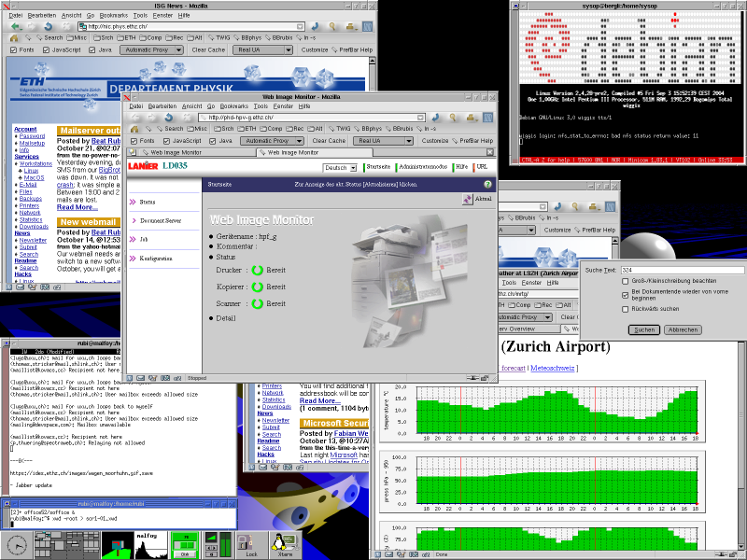
Task: Click ISG News vertical scrollbar up arrow
Action: [373, 61]
